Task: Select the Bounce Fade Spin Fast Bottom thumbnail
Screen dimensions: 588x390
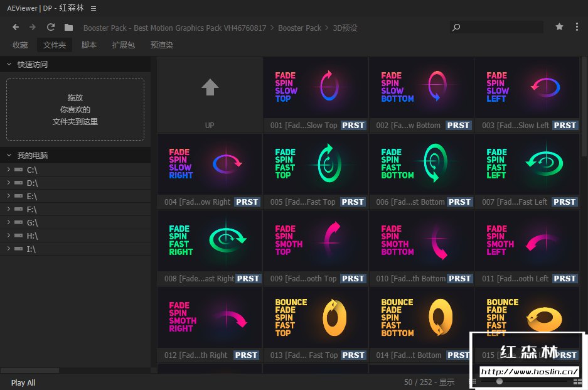Action: pos(422,317)
